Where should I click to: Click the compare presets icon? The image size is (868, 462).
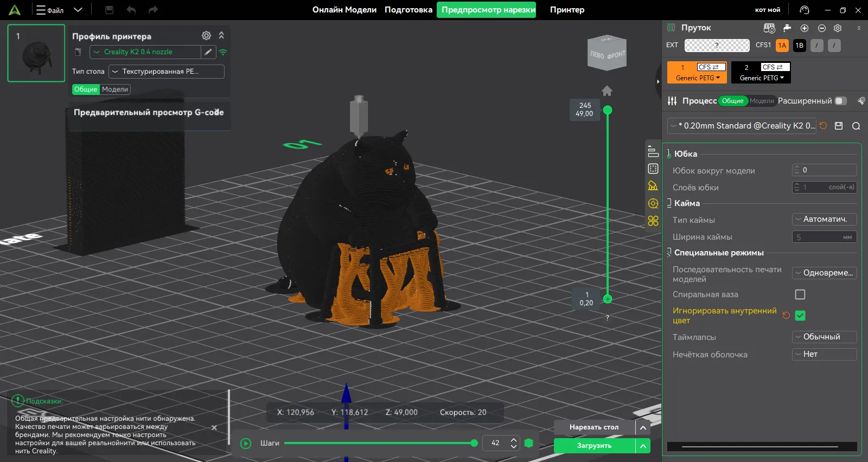pos(861,101)
